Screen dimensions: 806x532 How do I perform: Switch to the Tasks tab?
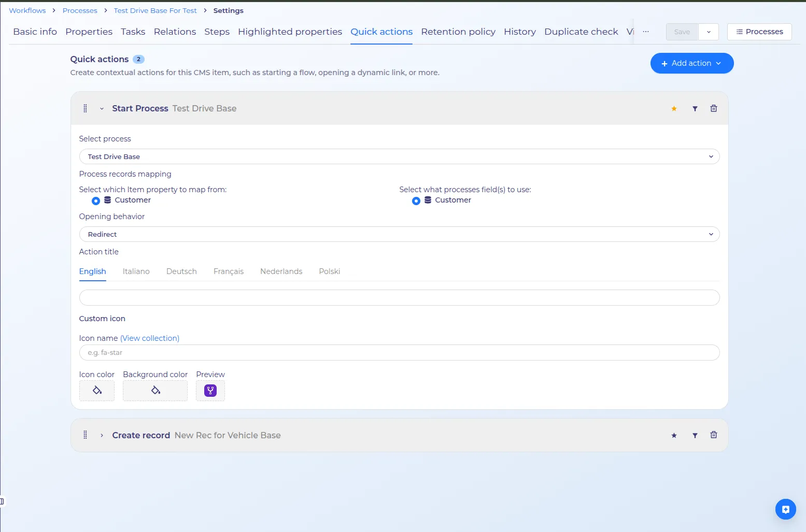[x=133, y=32]
